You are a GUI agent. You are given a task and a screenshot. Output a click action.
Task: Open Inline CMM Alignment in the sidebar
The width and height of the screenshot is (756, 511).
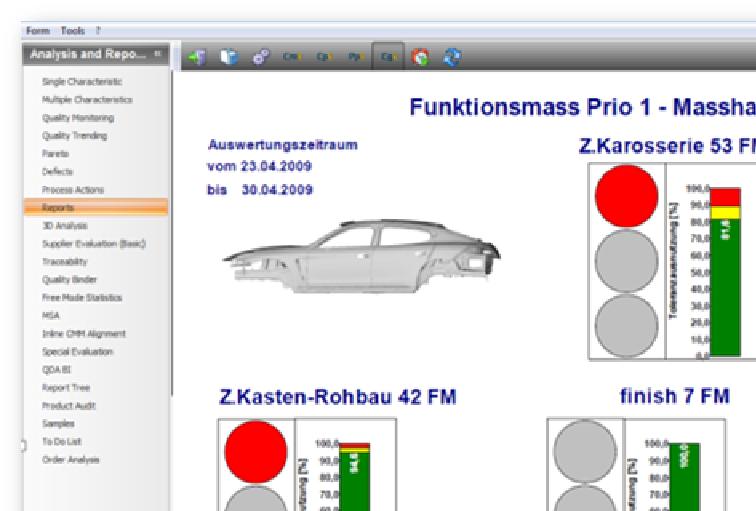pyautogui.click(x=84, y=334)
